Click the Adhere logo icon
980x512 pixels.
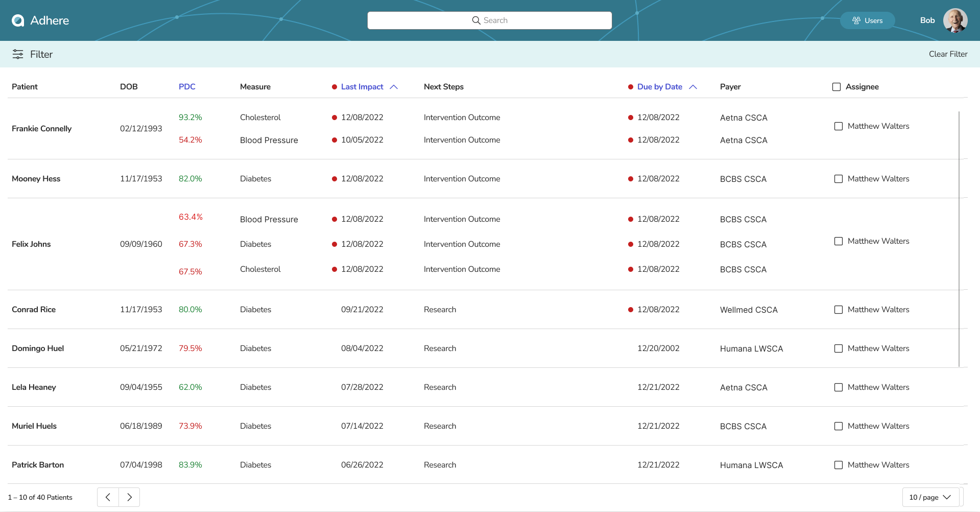(18, 20)
